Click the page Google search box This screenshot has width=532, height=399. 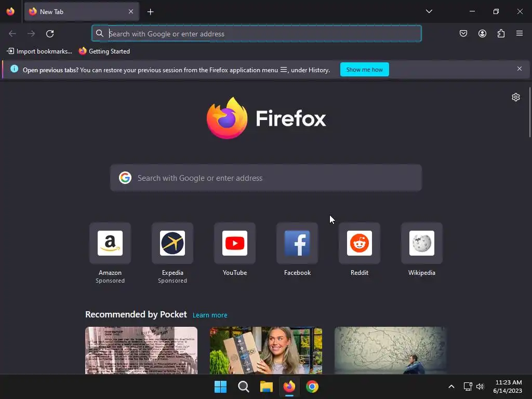point(266,178)
